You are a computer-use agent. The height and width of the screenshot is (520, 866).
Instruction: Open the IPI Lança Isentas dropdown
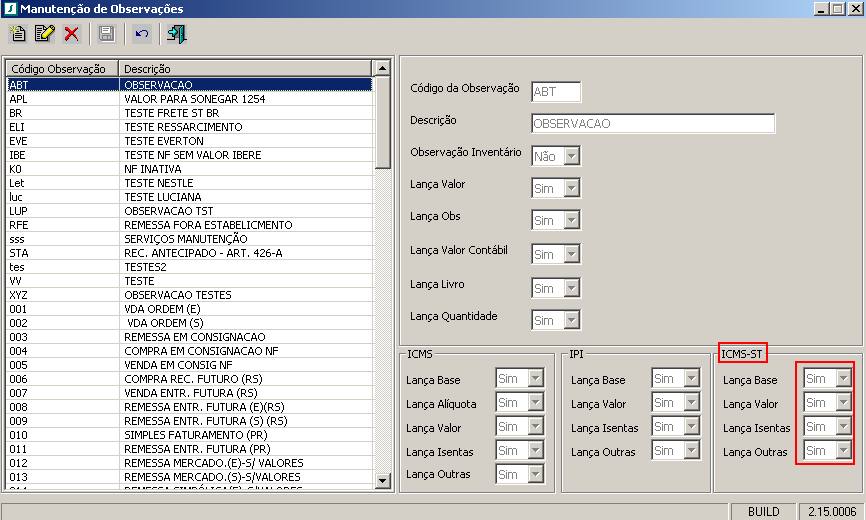pos(691,426)
